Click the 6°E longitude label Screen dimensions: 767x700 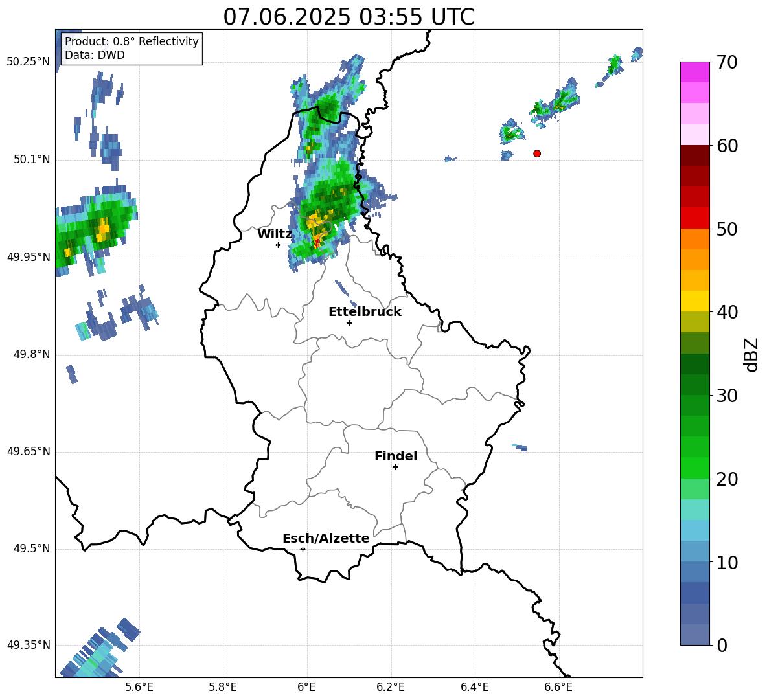[306, 687]
